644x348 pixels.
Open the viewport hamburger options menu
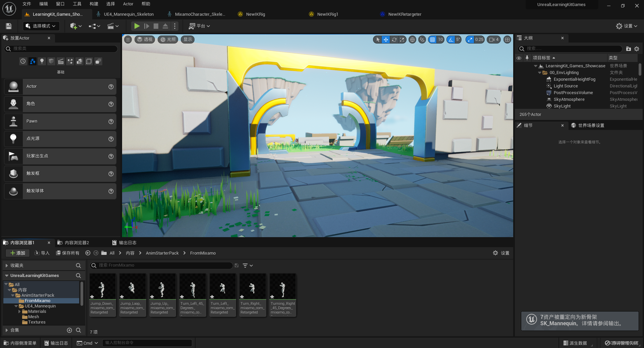coord(128,40)
